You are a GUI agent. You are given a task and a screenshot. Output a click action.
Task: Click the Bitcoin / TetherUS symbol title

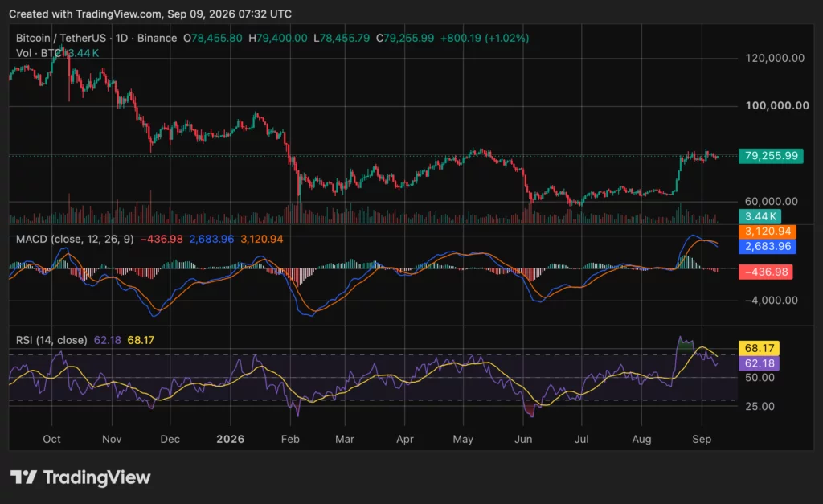[61, 39]
